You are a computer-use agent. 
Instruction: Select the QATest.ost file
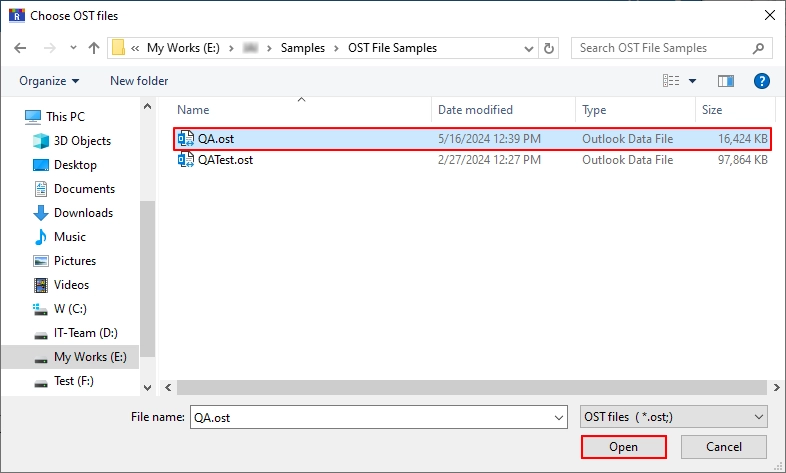point(472,160)
